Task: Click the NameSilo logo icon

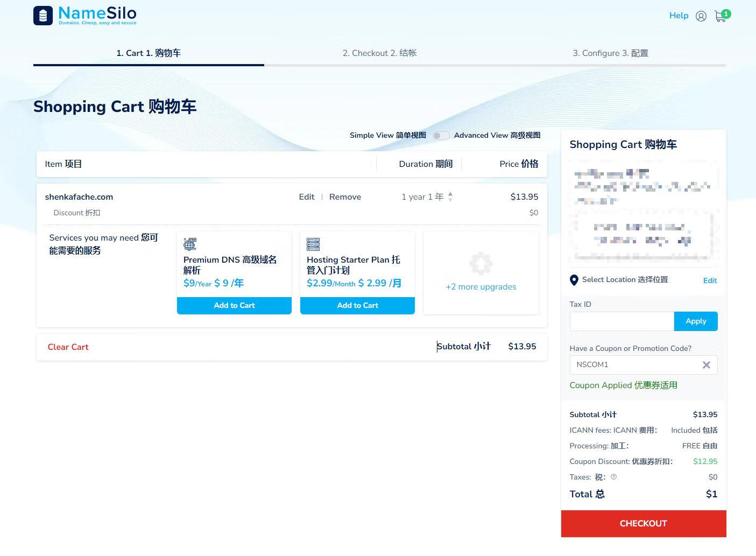Action: pyautogui.click(x=43, y=16)
